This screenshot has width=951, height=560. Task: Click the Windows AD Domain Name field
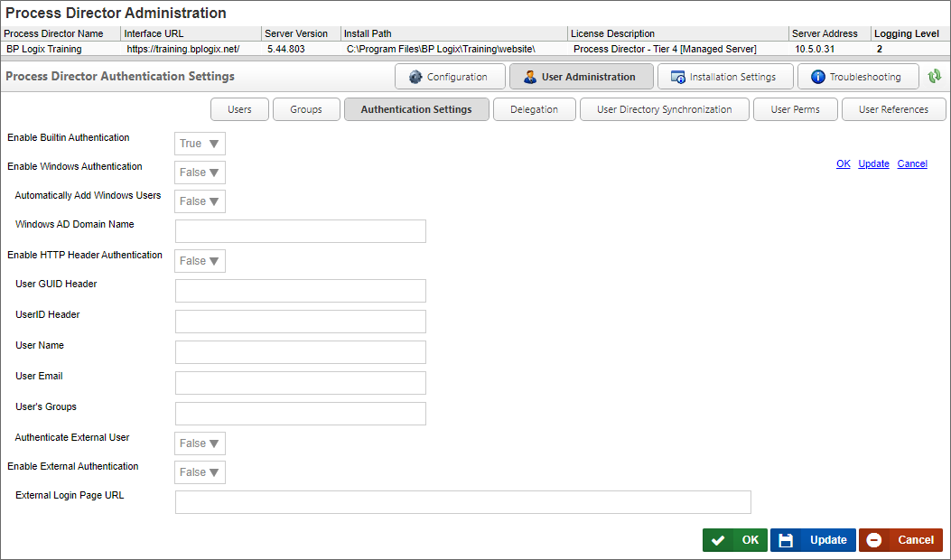click(300, 231)
